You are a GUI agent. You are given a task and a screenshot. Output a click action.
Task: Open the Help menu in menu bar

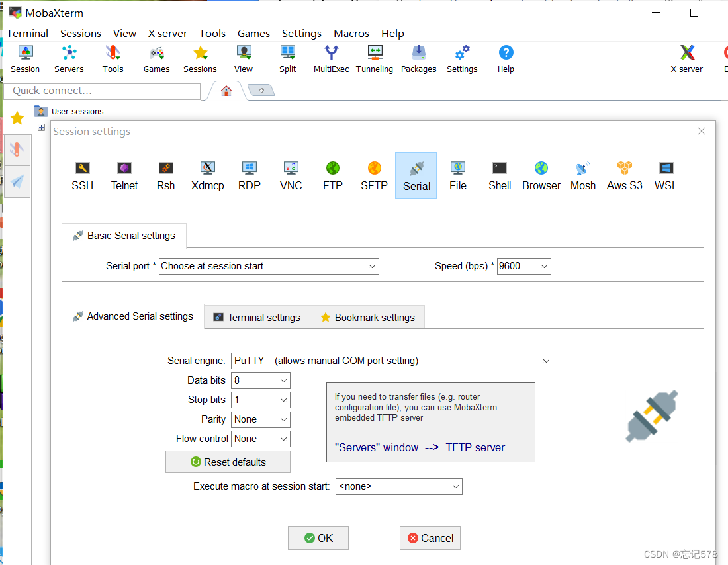tap(392, 34)
